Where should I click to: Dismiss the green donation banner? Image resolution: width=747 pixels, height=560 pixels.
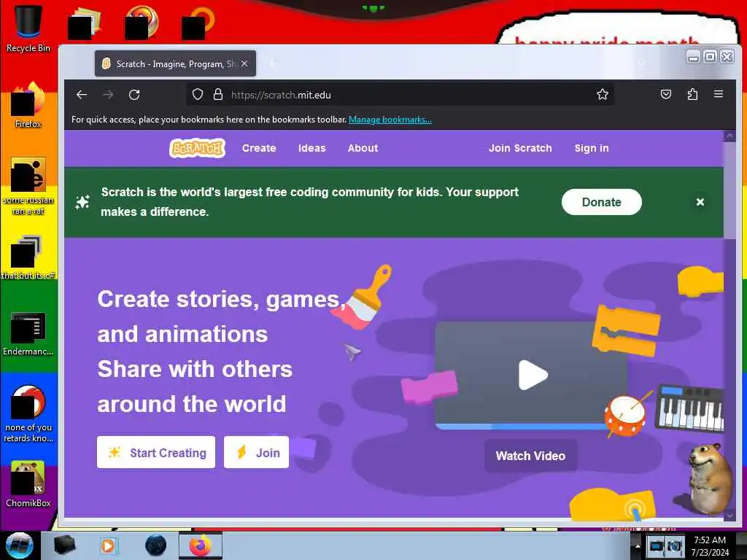(700, 202)
